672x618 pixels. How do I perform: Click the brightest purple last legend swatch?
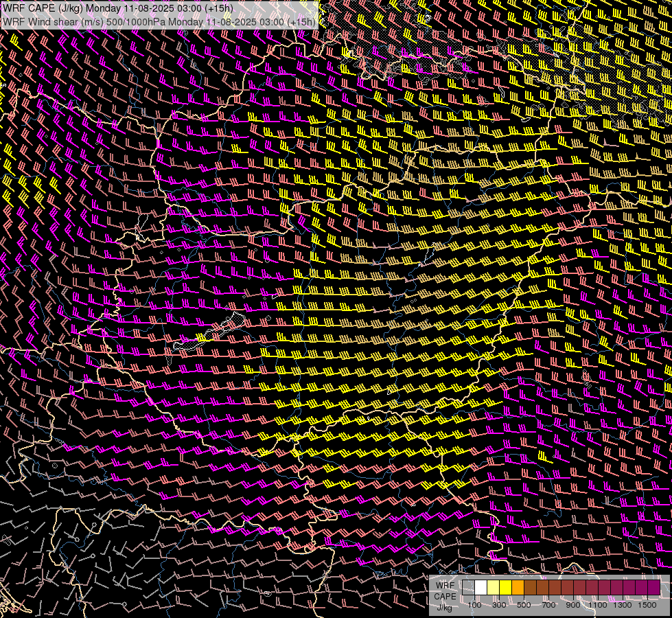pos(654,588)
